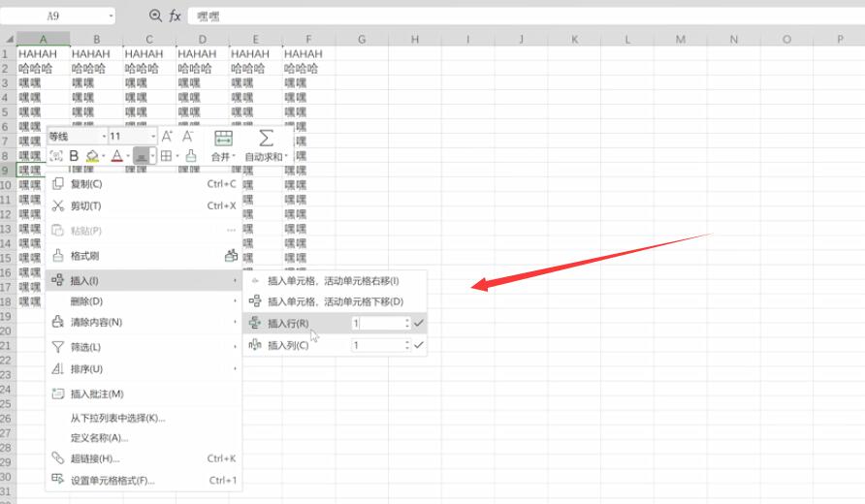Image resolution: width=865 pixels, height=504 pixels.
Task: Click the chain icon beside 超链接
Action: 58,457
